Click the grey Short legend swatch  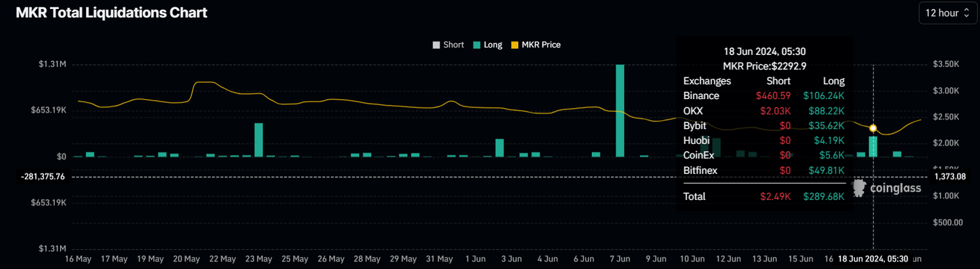[x=436, y=45]
